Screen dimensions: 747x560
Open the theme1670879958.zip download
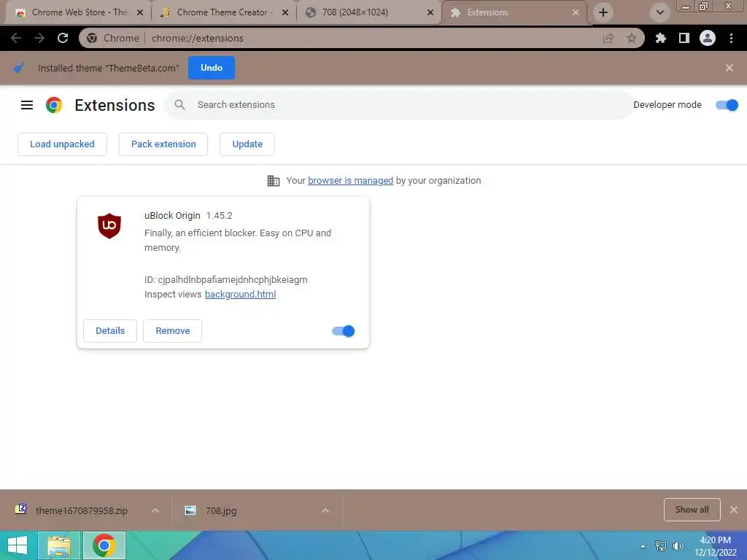point(82,510)
